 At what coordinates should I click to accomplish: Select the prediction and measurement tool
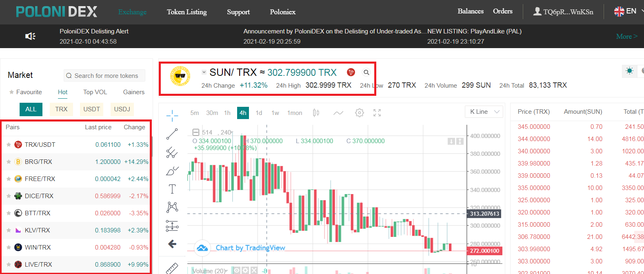pos(172,225)
